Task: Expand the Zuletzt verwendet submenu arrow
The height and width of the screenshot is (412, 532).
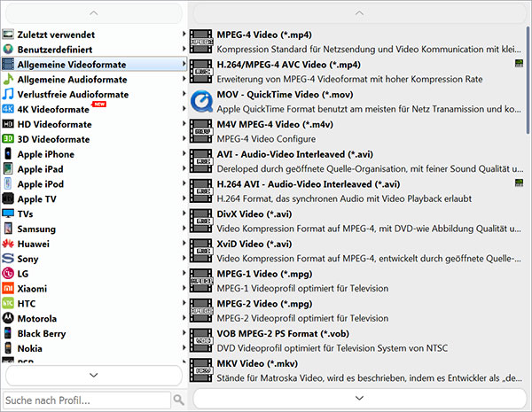Action: (x=184, y=34)
